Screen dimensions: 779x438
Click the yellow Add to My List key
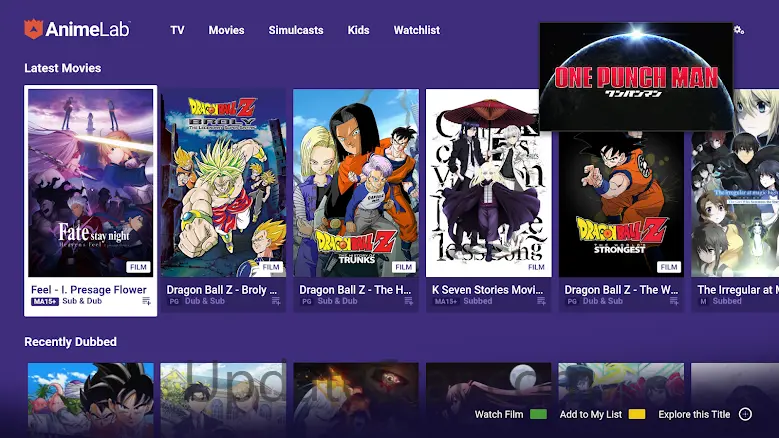tap(637, 414)
